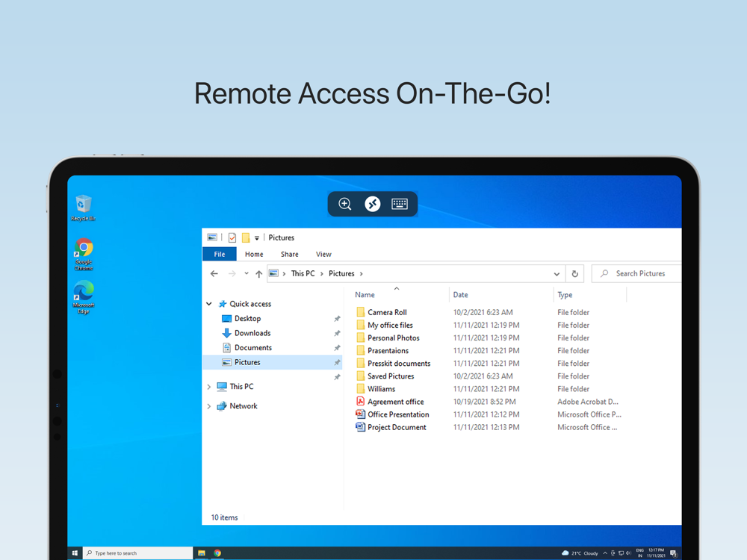Open the weather widget showing 21°C Cloudy
The height and width of the screenshot is (560, 747).
(580, 553)
